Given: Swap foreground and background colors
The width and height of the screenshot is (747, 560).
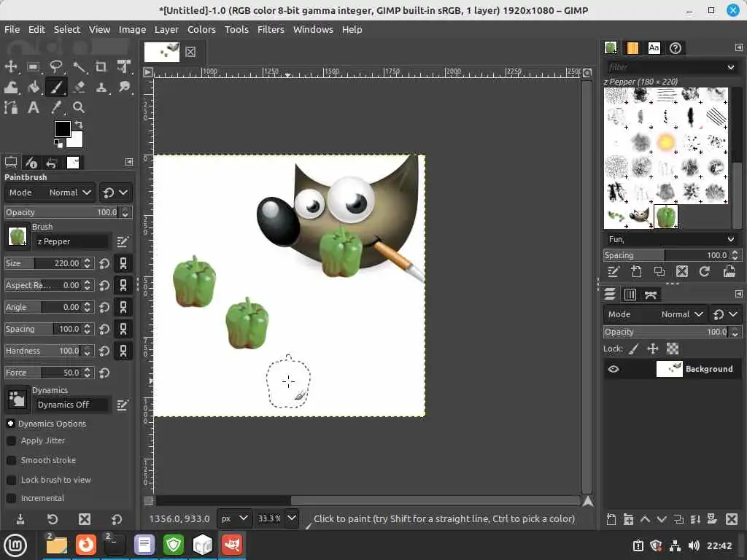Looking at the screenshot, I should (x=79, y=124).
